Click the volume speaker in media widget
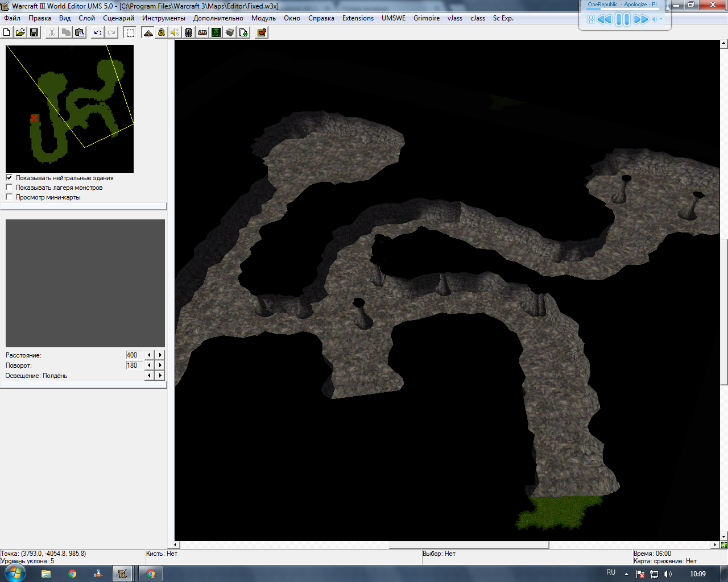 coord(654,19)
